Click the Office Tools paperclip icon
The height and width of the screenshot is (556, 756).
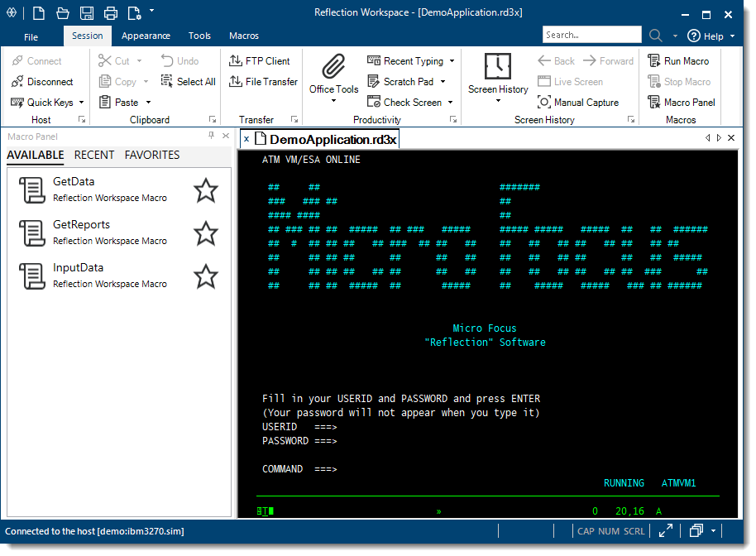tap(333, 66)
